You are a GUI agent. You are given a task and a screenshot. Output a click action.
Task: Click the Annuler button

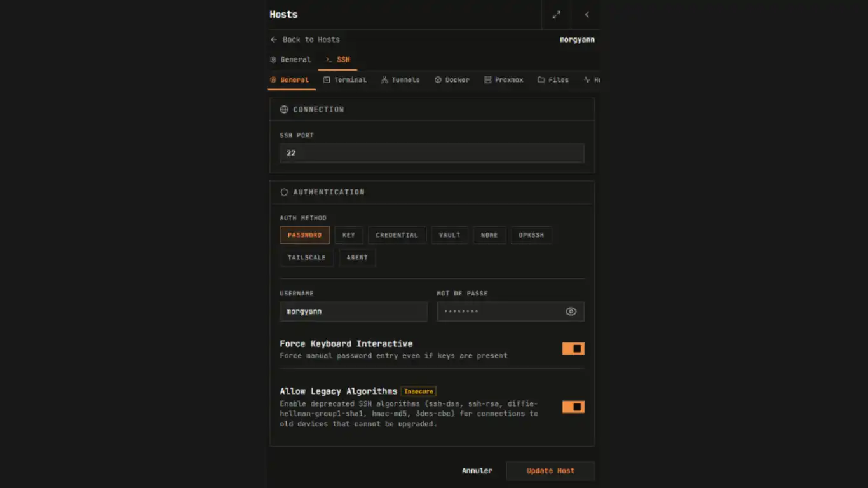coord(477,471)
